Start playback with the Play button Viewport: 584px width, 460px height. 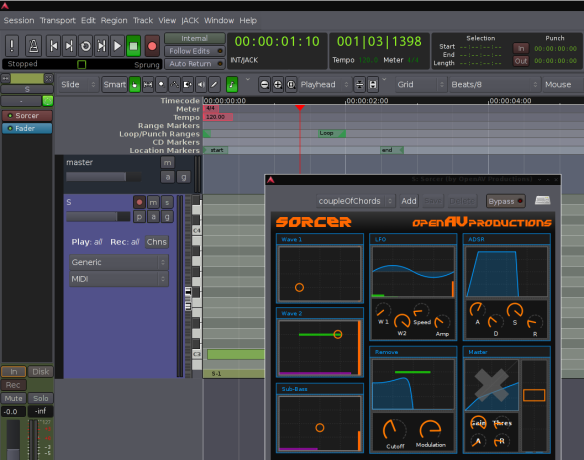click(117, 46)
